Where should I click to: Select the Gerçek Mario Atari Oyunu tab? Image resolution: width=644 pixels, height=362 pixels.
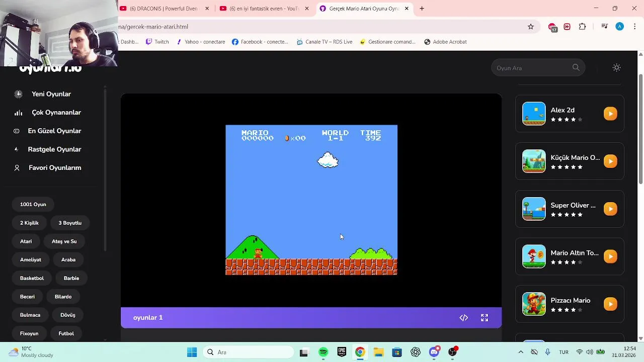tap(364, 9)
